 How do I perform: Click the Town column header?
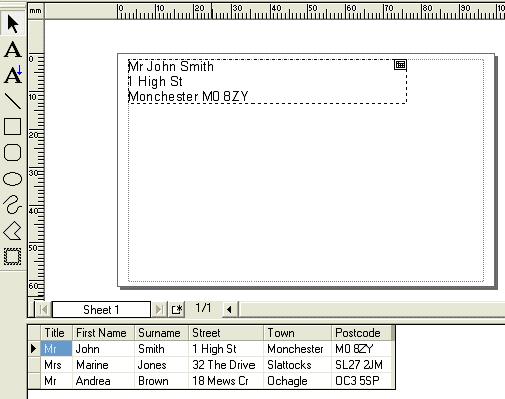point(298,333)
